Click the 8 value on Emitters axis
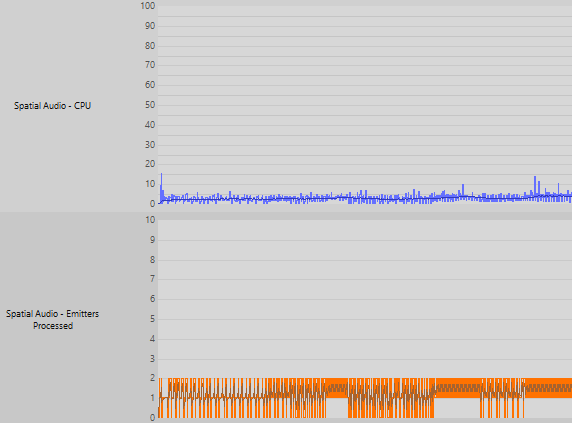This screenshot has width=572, height=423. click(152, 260)
